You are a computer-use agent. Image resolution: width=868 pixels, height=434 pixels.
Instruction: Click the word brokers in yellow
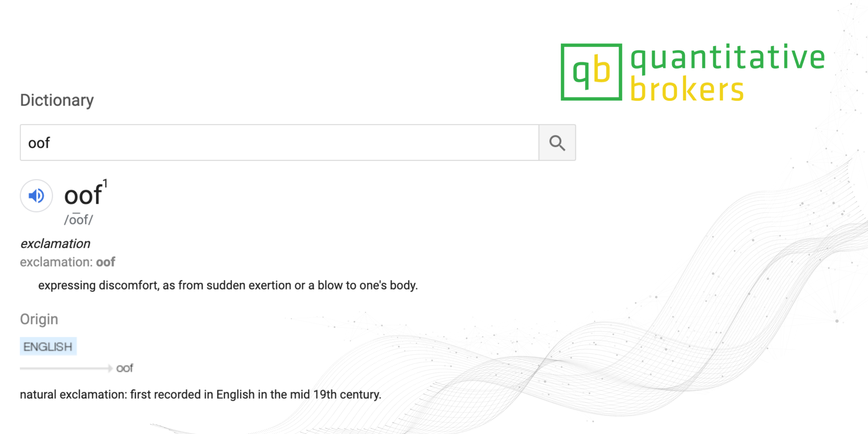687,89
